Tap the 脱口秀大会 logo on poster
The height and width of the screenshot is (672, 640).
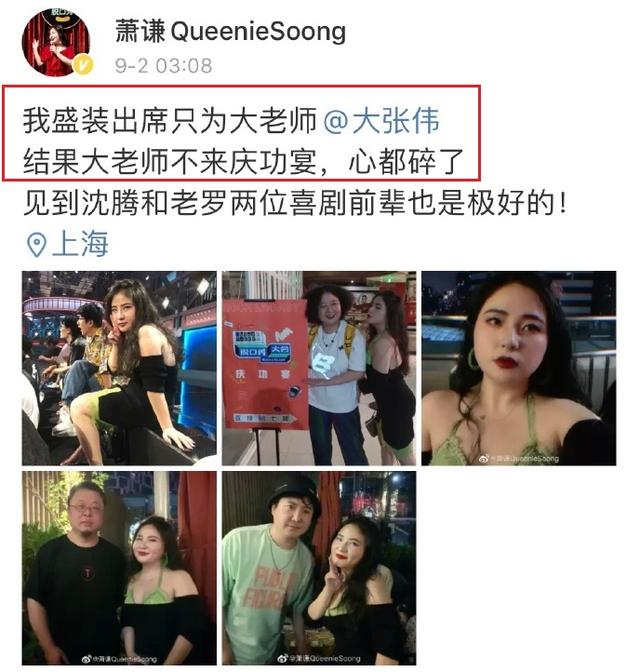coord(263,345)
